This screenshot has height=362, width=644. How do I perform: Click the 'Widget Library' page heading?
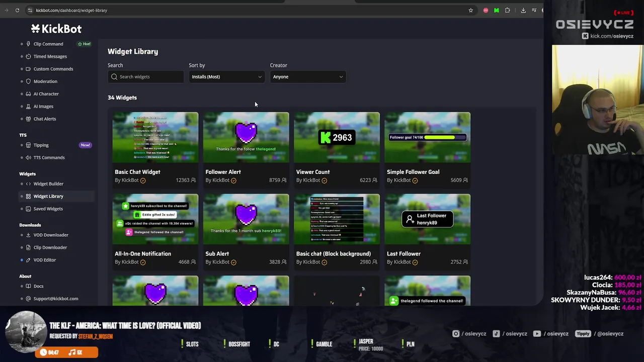133,51
